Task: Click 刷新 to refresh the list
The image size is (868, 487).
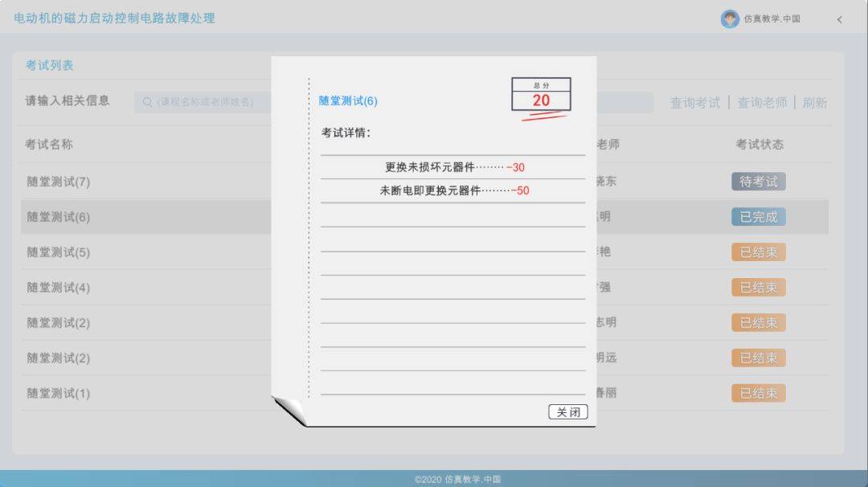Action: tap(815, 102)
